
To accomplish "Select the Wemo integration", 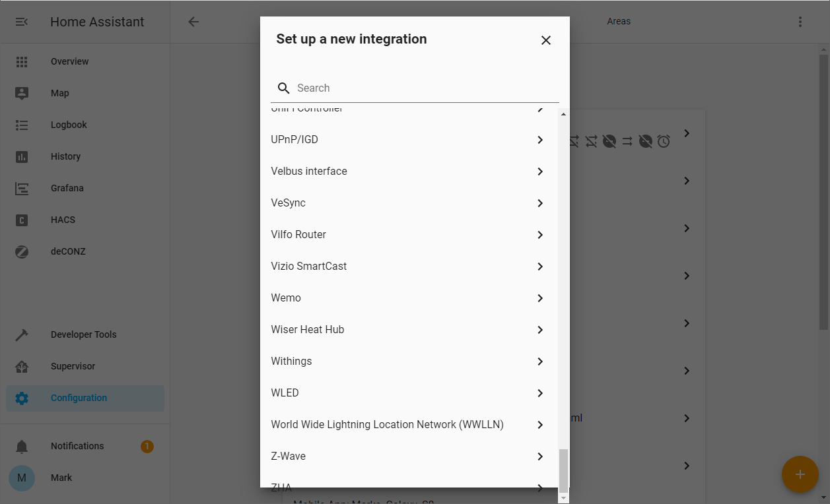I will point(408,298).
